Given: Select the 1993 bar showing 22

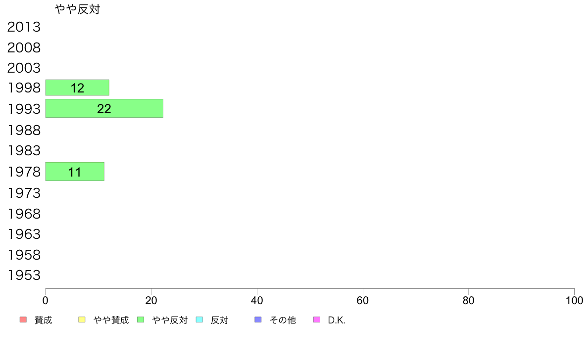Looking at the screenshot, I should [104, 108].
